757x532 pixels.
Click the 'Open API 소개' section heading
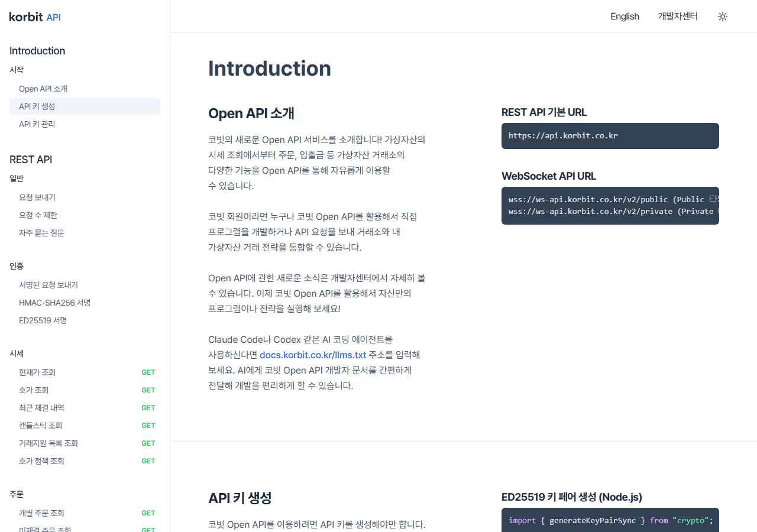(251, 113)
